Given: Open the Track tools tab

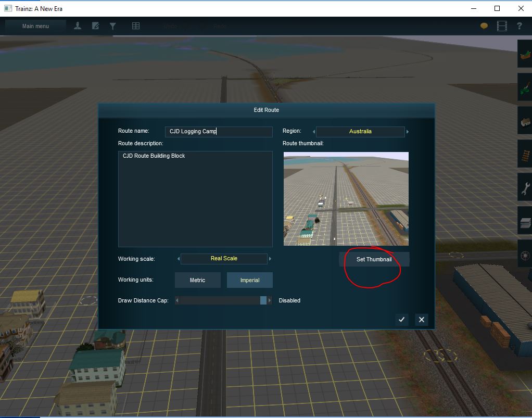Looking at the screenshot, I should point(525,156).
